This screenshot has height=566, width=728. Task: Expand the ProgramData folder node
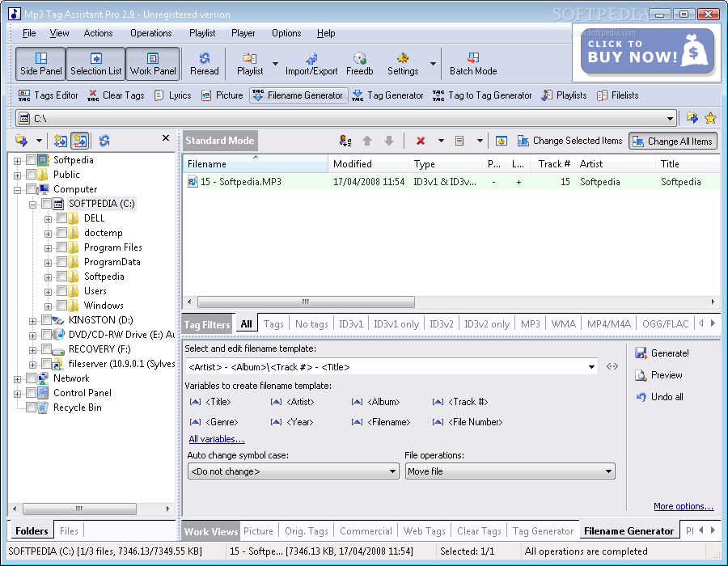tap(48, 263)
